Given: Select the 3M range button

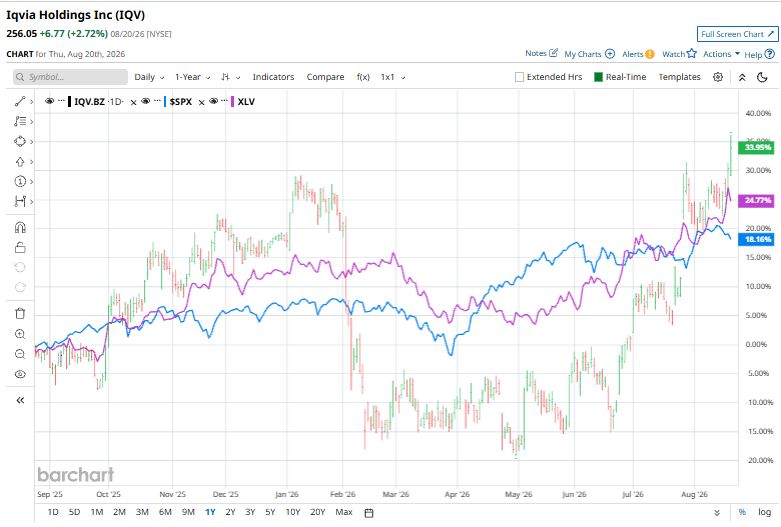Looking at the screenshot, I should [142, 512].
